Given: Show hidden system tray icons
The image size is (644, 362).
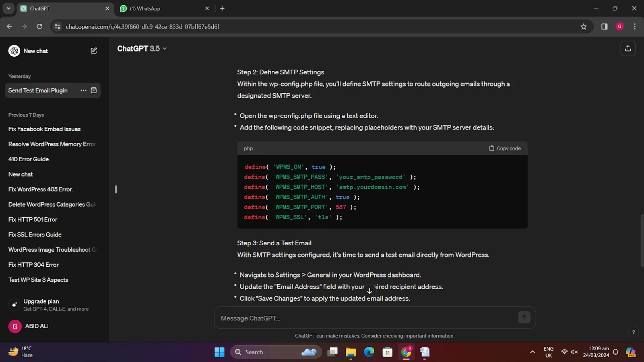Looking at the screenshot, I should [x=533, y=352].
